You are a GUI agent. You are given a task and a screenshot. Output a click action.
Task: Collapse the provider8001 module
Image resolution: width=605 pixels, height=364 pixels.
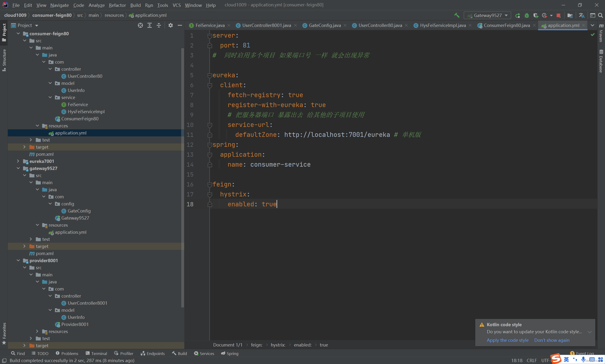(x=18, y=260)
